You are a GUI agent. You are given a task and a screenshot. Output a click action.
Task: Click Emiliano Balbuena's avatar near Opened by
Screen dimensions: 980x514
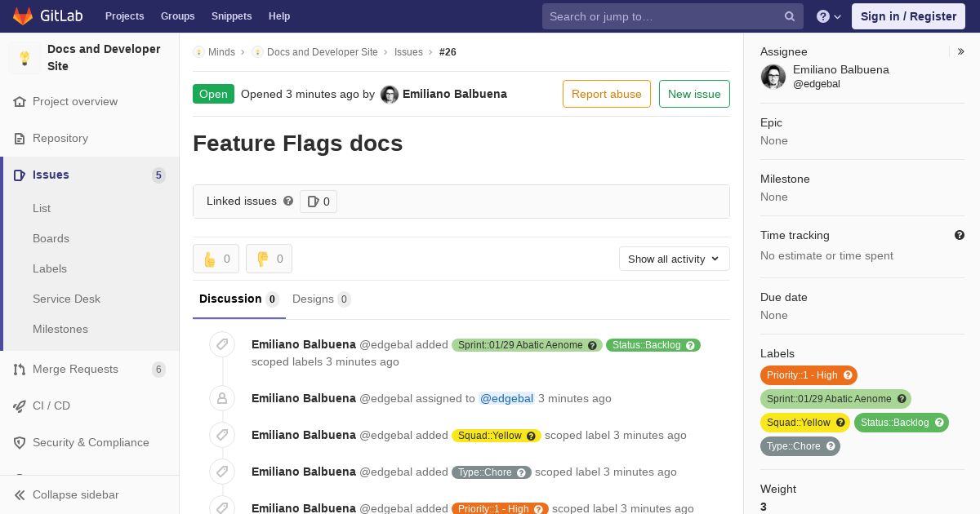(390, 95)
